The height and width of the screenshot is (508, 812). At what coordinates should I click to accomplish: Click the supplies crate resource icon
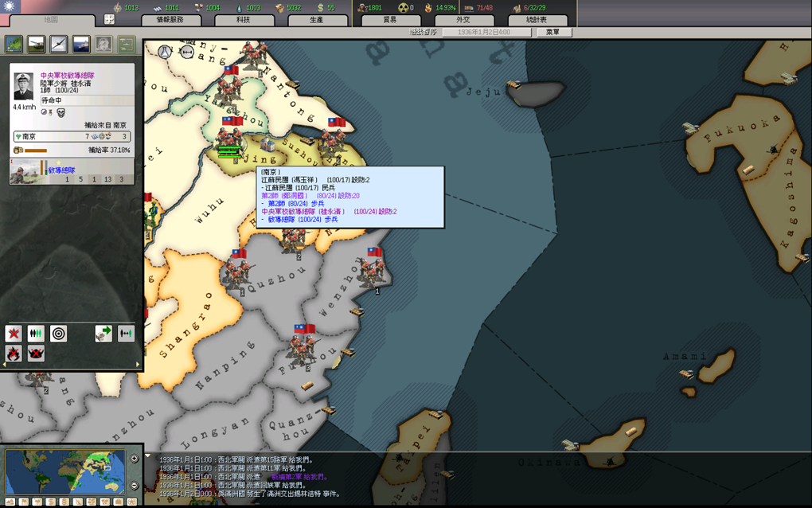279,8
